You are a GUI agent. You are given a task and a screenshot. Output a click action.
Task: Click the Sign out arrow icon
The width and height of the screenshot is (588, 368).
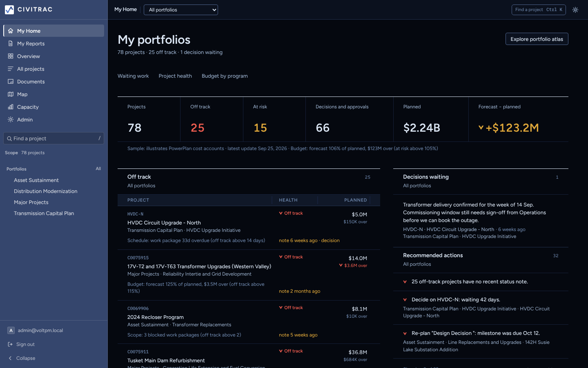11,344
